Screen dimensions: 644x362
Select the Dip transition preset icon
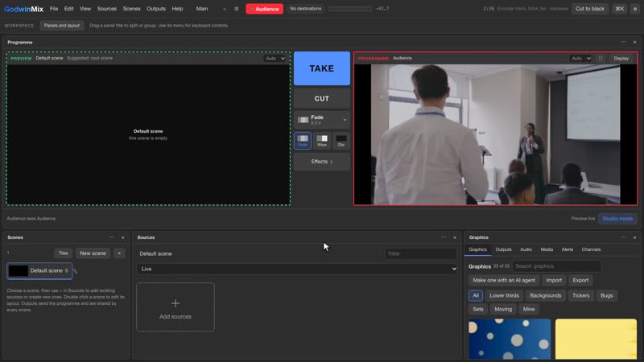pyautogui.click(x=341, y=140)
